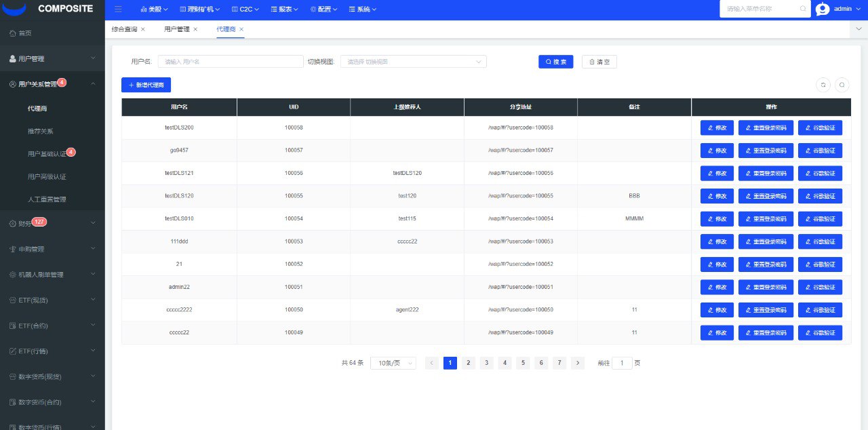
Task: Click the search icon inside the 请输入菜单名称 box
Action: (x=803, y=9)
